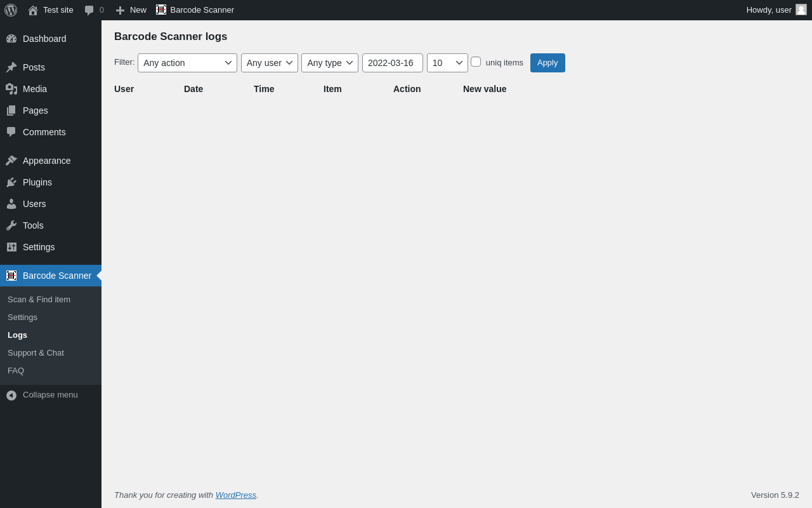This screenshot has height=508, width=812.
Task: Click the Collapse menu label
Action: [50, 394]
